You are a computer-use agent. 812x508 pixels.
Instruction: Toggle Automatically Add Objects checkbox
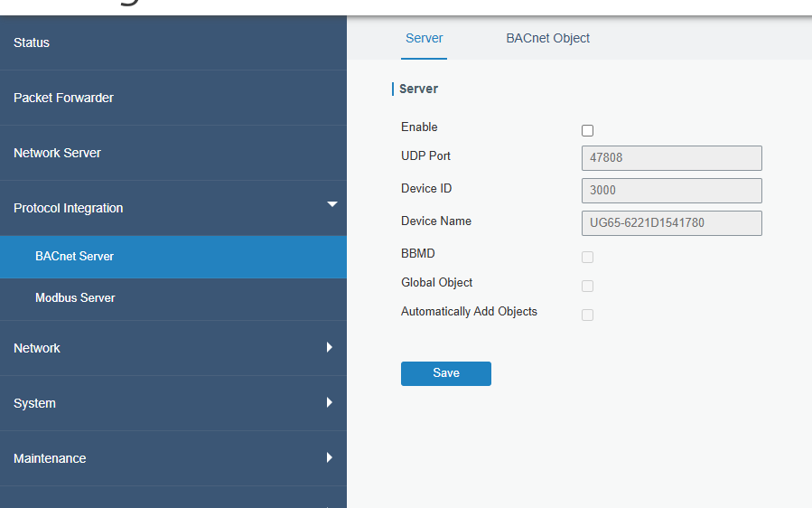[x=587, y=315]
